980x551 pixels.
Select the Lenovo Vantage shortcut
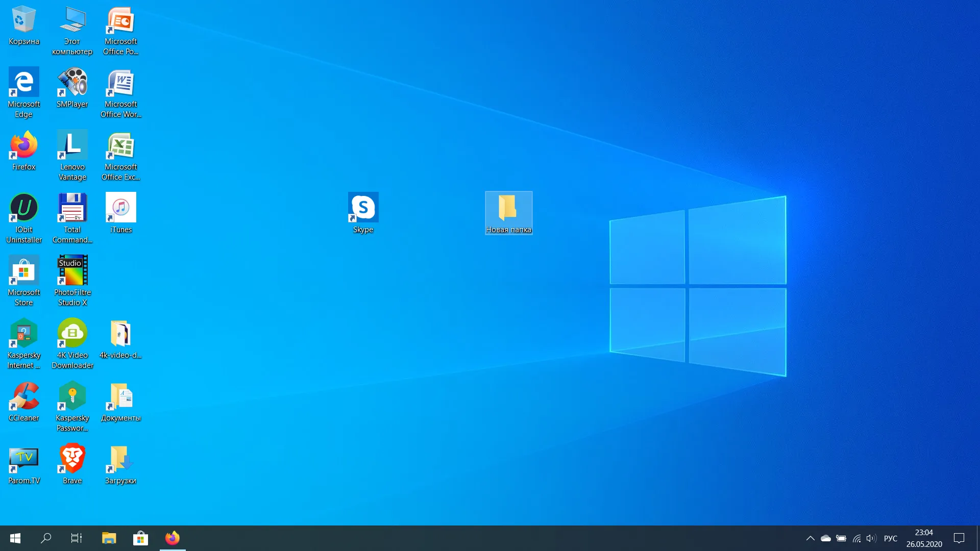pyautogui.click(x=72, y=156)
